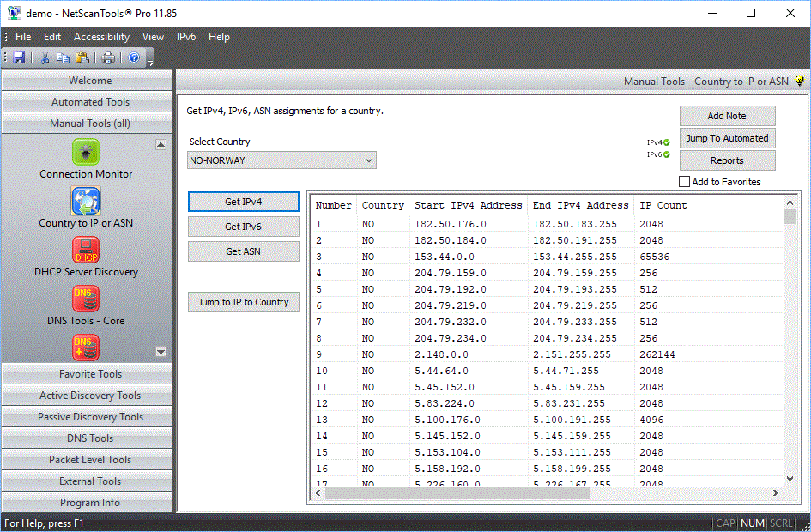Open the Accessibility menu
This screenshot has width=811, height=532.
coord(101,37)
